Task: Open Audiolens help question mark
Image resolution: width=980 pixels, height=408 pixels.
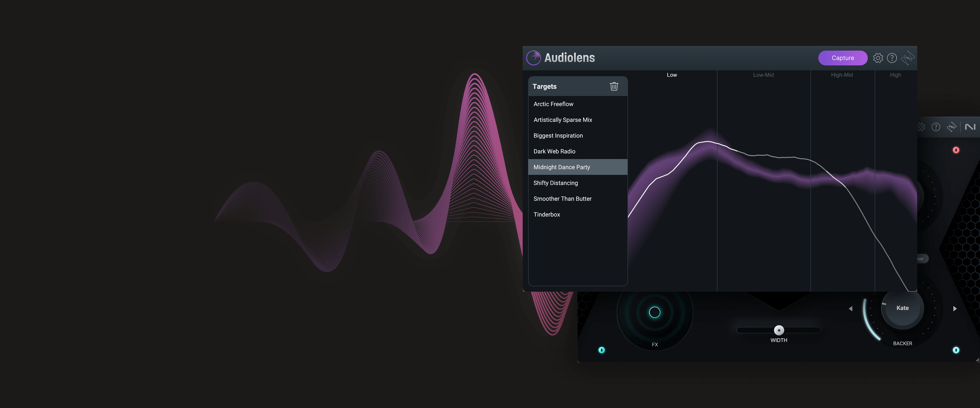Action: pos(892,58)
